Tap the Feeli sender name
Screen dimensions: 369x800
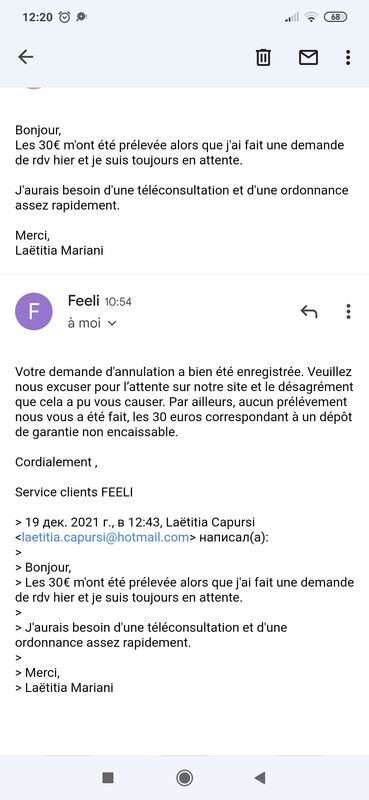[84, 301]
